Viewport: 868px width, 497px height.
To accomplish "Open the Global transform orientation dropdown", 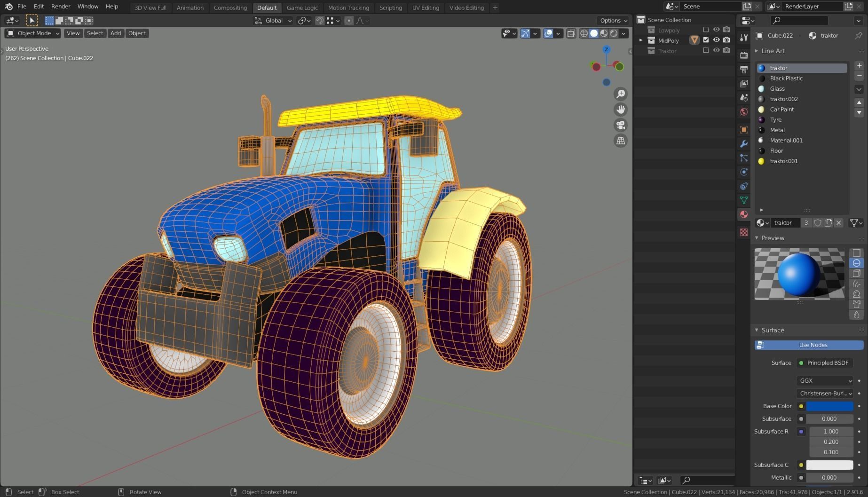I will pyautogui.click(x=273, y=21).
